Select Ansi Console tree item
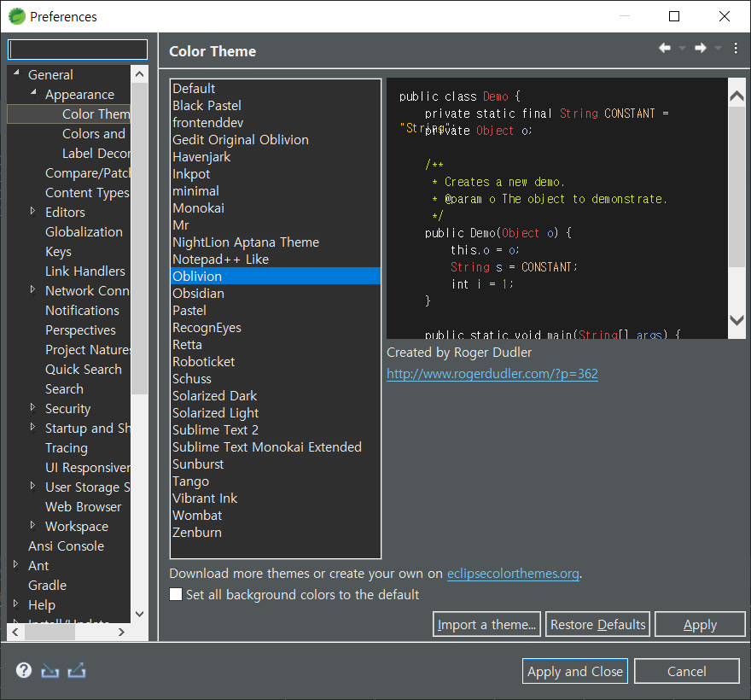751x700 pixels. [66, 546]
